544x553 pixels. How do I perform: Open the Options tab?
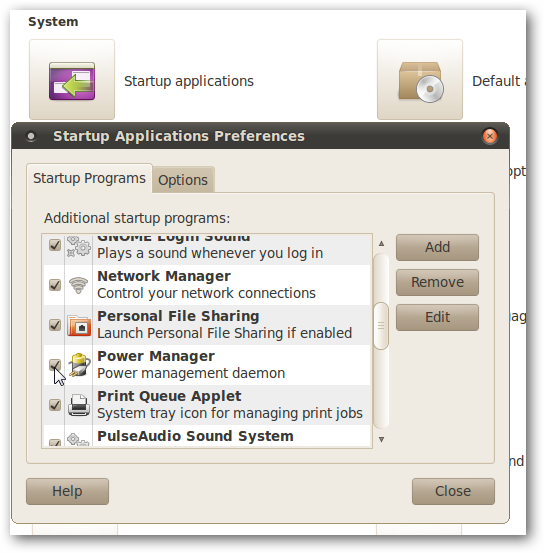[183, 180]
